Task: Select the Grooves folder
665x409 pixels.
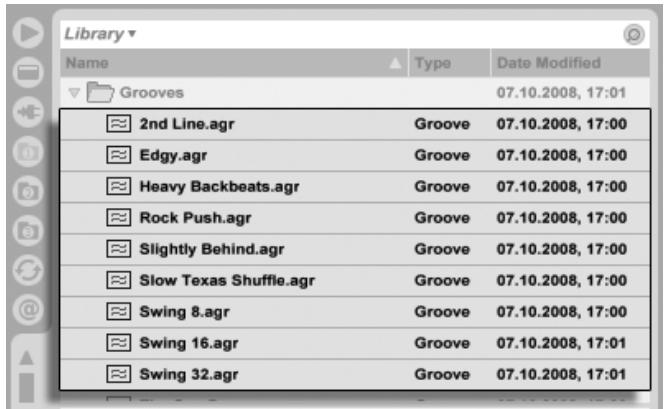Action: [x=355, y=92]
